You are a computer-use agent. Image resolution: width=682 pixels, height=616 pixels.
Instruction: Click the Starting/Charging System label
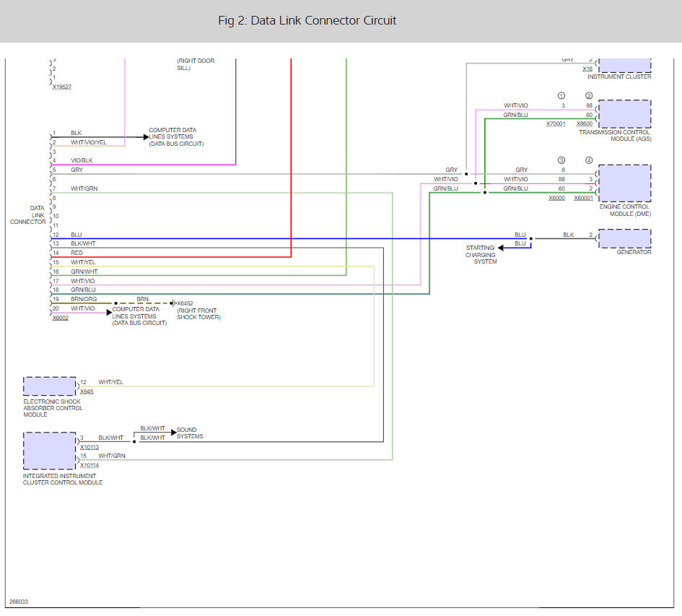point(480,254)
